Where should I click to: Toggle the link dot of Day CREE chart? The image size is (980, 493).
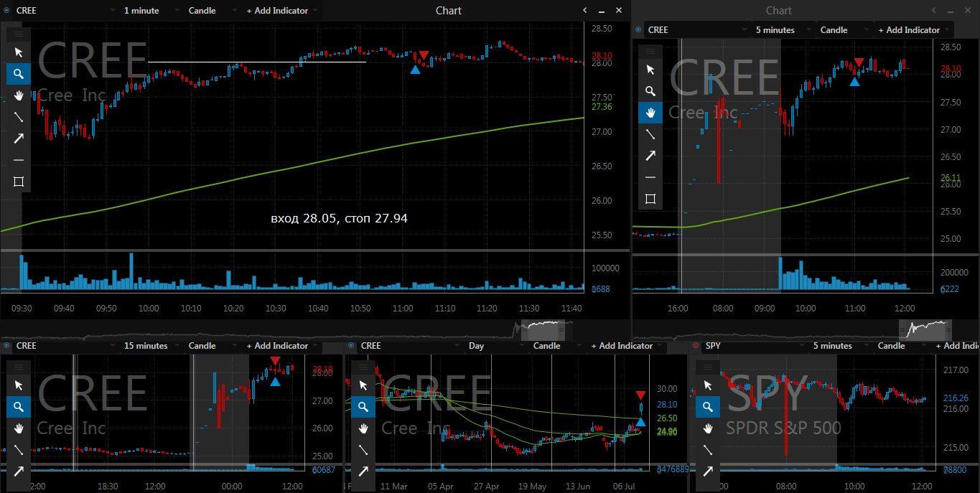(x=352, y=346)
